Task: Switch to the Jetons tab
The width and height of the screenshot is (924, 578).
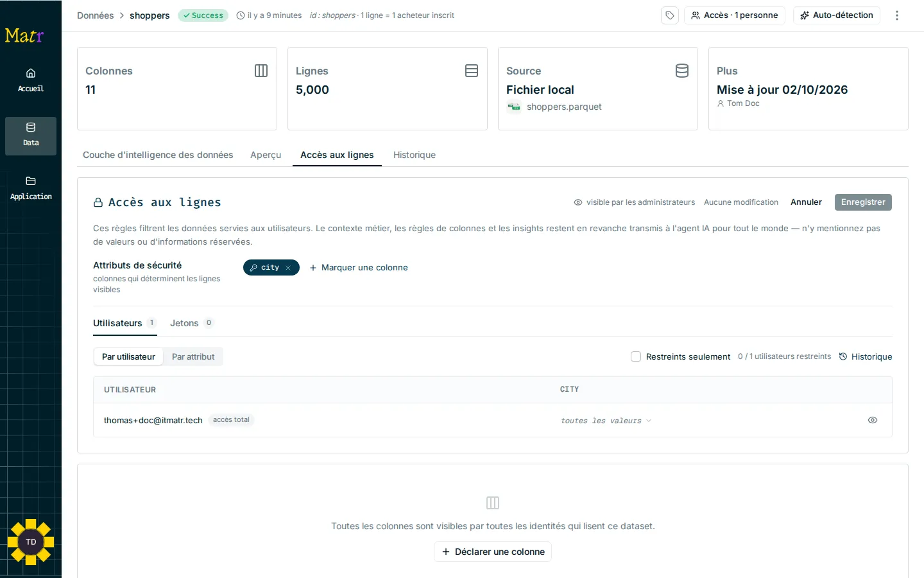Action: pos(191,323)
